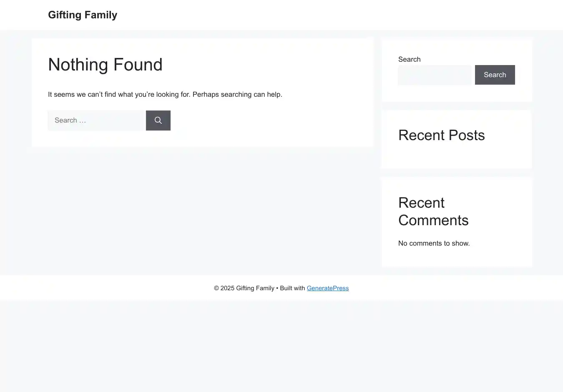The image size is (563, 392).
Task: Click the word "Posts" in sidebar heading
Action: point(465,136)
